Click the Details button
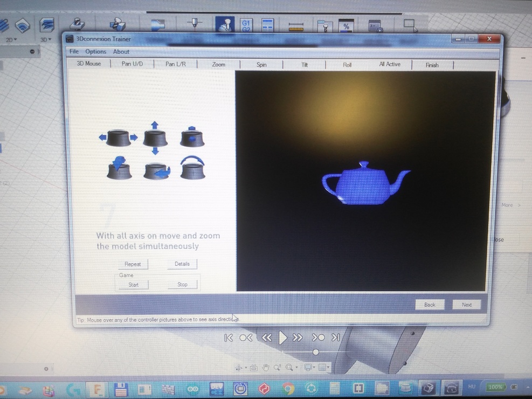The image size is (532, 399). tap(182, 264)
